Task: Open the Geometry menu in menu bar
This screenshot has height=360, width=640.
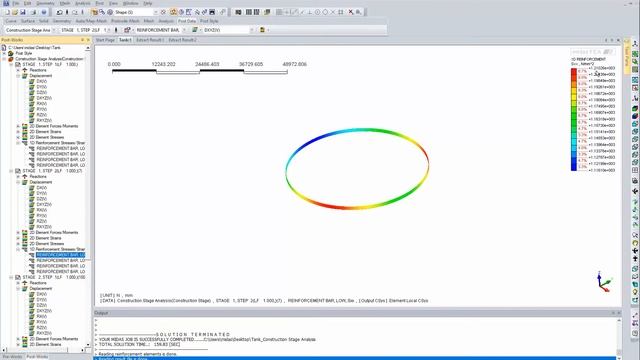Action: click(x=45, y=3)
